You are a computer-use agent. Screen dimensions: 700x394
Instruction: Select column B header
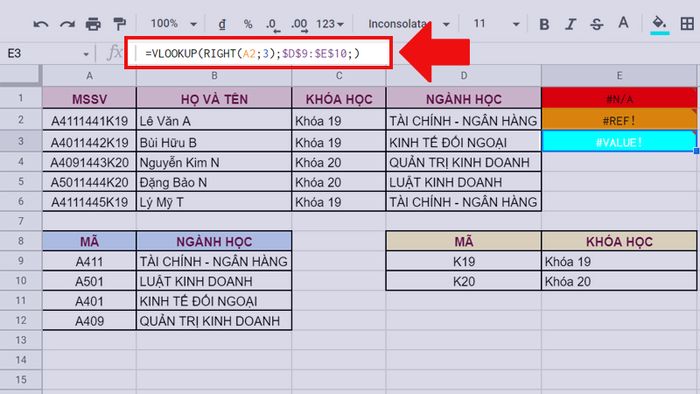(214, 76)
